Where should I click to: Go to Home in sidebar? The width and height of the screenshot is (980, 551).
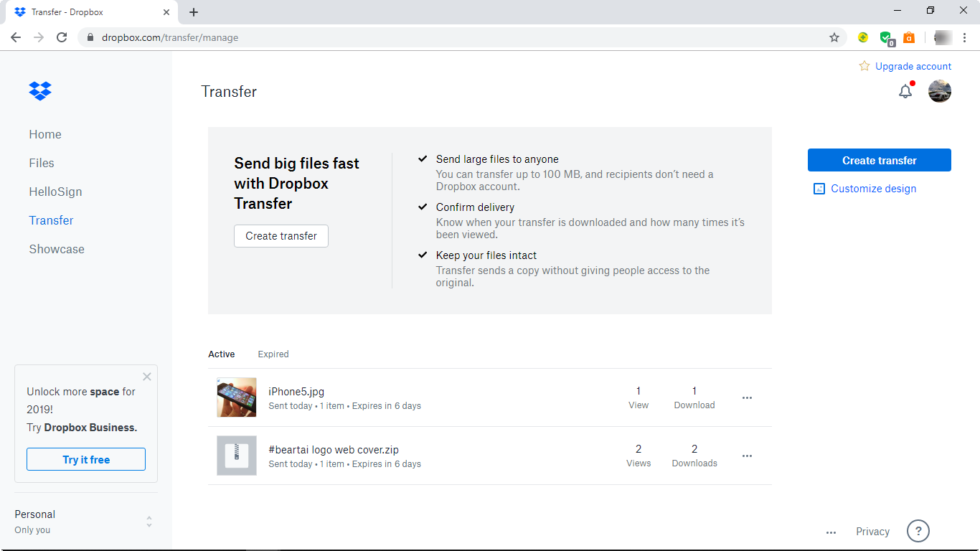(45, 134)
